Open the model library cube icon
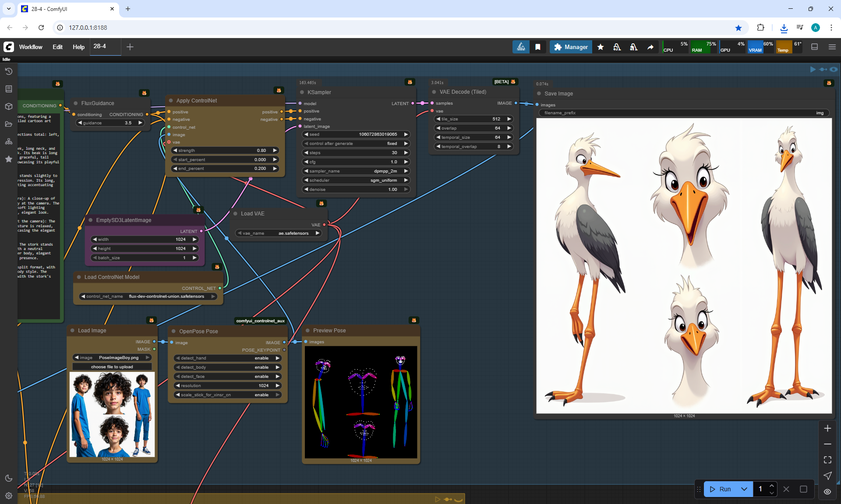Viewport: 841px width, 504px height. click(8, 106)
